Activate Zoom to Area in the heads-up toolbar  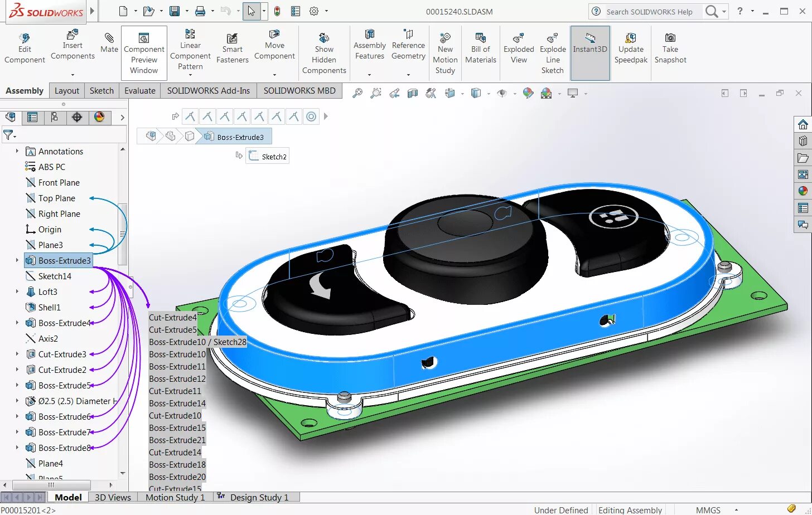(x=375, y=93)
